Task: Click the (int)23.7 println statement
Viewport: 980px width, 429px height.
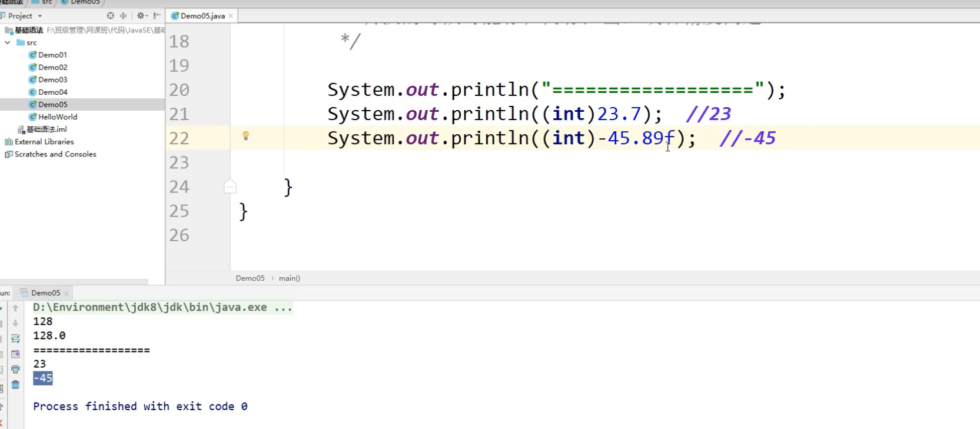Action: [x=495, y=114]
